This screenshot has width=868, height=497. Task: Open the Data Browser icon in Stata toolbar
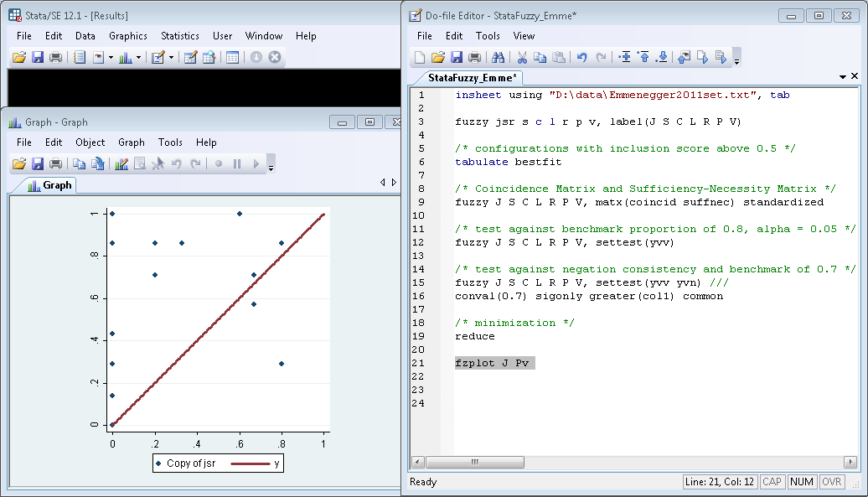[209, 58]
